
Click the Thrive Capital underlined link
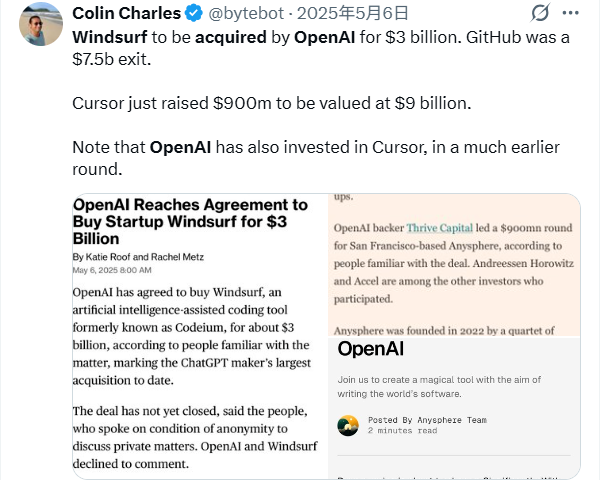439,228
